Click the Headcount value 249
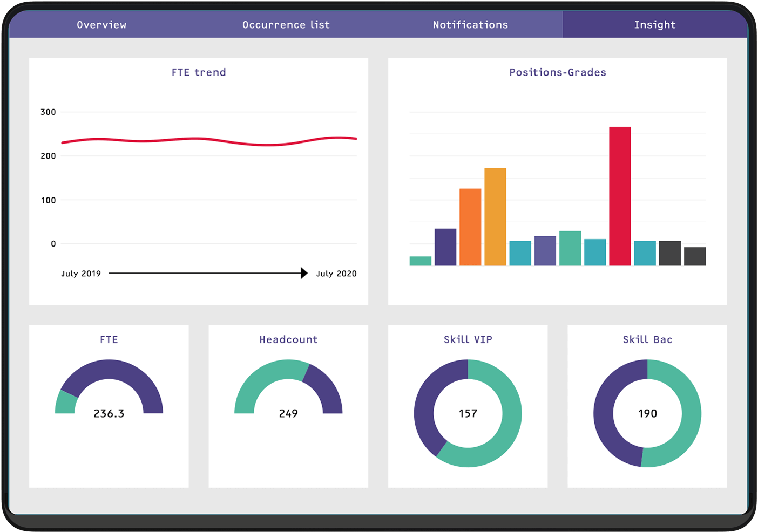 pyautogui.click(x=288, y=414)
